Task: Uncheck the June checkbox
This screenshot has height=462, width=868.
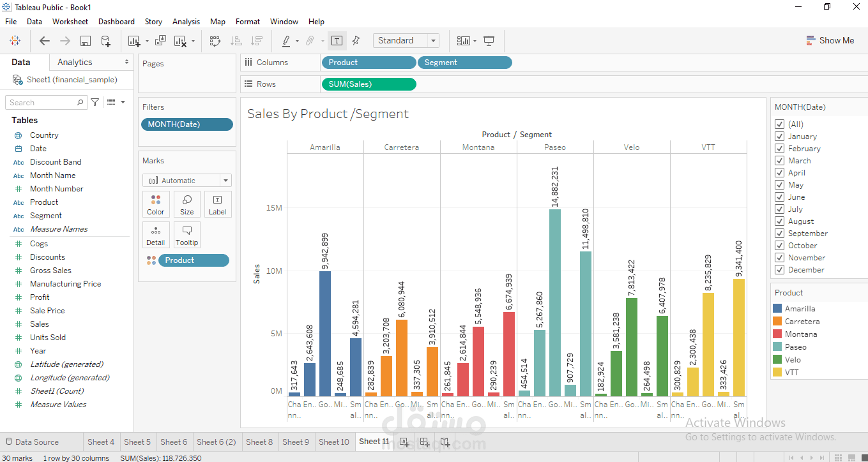Action: tap(779, 197)
